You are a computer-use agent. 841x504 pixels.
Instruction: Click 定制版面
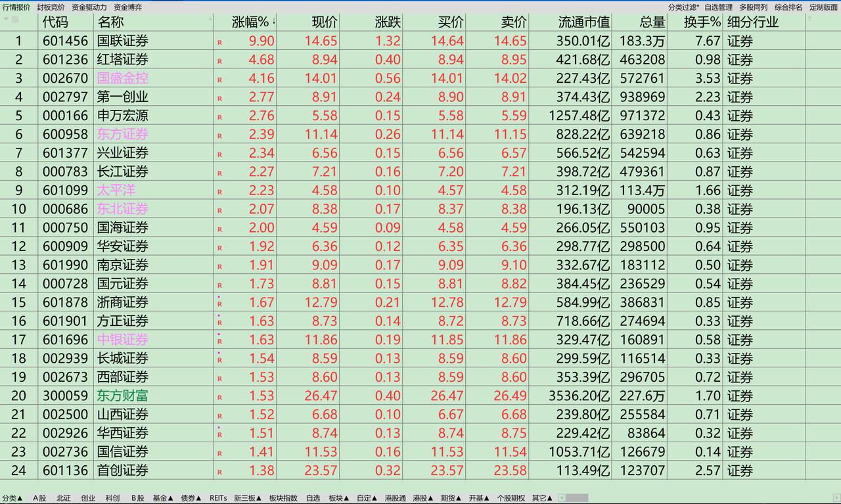pos(823,7)
